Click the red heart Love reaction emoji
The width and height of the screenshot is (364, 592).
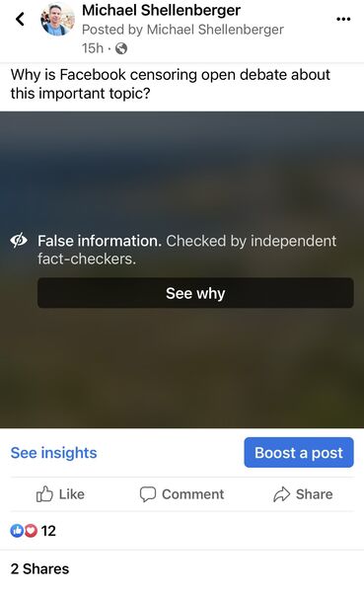coord(31,531)
